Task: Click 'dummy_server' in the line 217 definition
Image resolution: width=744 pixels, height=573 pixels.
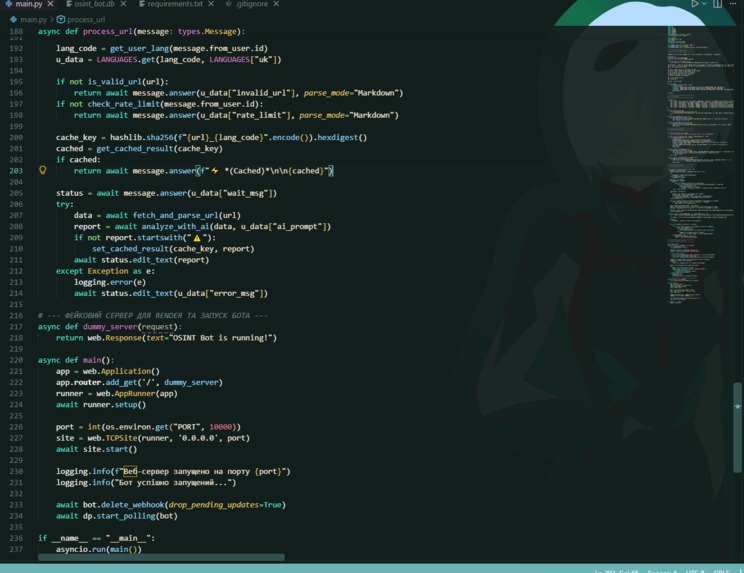Action: [110, 327]
